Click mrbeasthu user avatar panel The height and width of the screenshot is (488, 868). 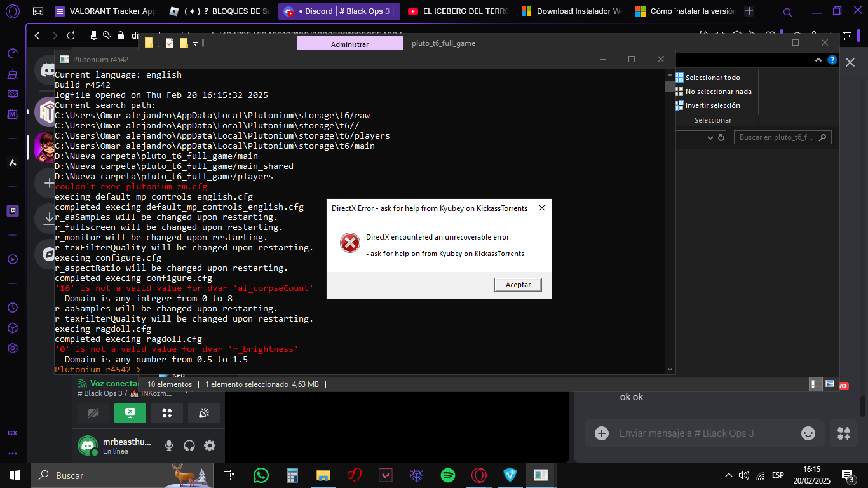(116, 445)
